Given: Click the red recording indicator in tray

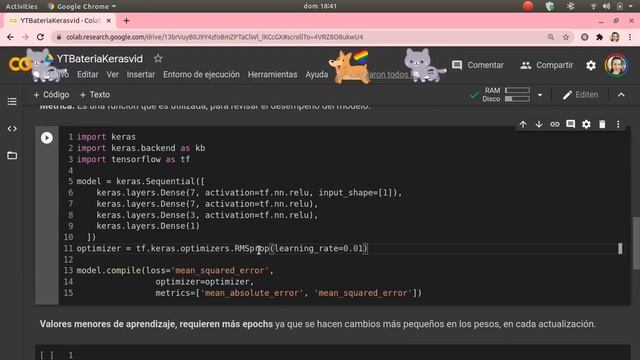Looking at the screenshot, I should 528,6.
